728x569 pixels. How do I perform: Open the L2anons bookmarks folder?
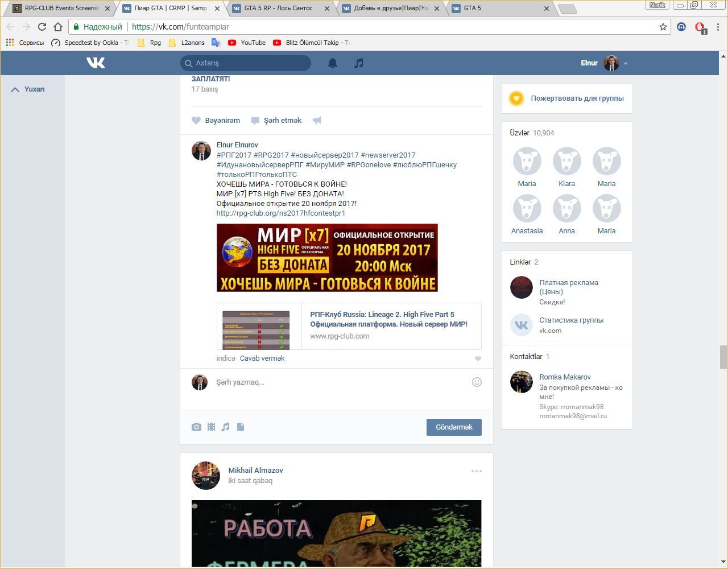(187, 43)
